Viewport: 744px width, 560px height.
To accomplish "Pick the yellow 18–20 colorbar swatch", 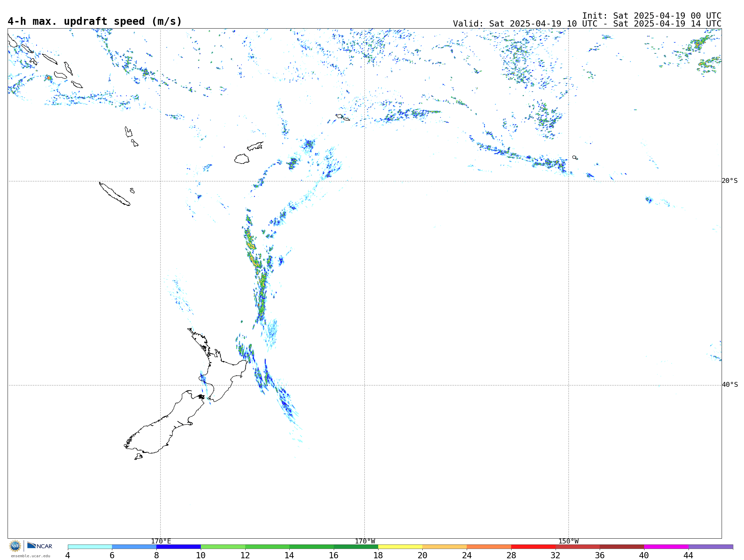I will [x=400, y=547].
